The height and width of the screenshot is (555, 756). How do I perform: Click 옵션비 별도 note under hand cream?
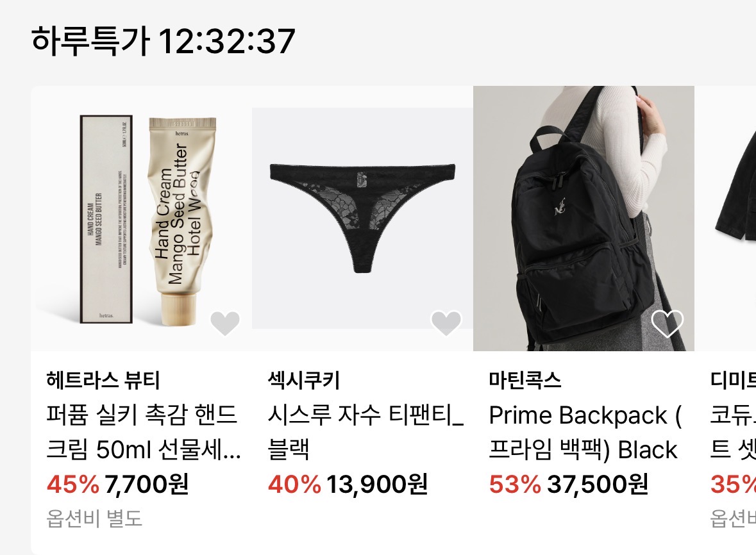pyautogui.click(x=94, y=518)
